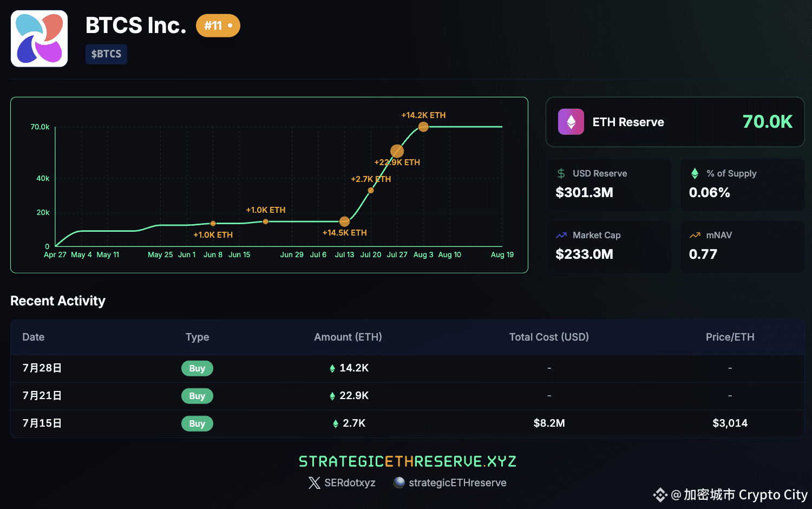Open the strategicETHreserve link

point(457,483)
